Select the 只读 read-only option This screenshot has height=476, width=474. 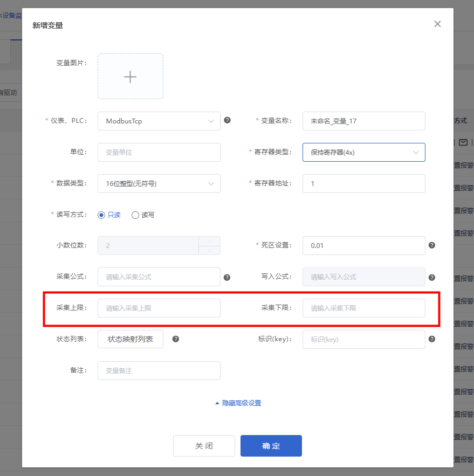tap(101, 215)
